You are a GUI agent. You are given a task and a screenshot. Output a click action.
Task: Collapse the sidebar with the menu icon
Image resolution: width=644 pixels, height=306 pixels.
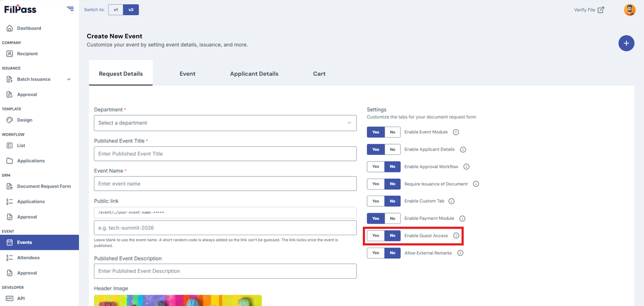pyautogui.click(x=70, y=9)
